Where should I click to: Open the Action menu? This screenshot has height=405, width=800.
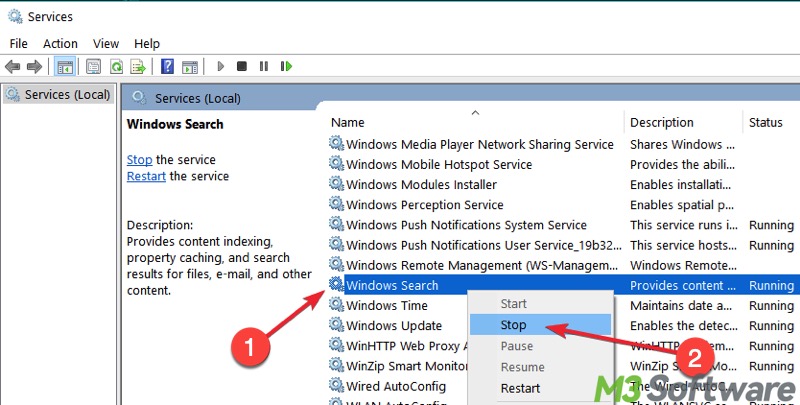(60, 44)
